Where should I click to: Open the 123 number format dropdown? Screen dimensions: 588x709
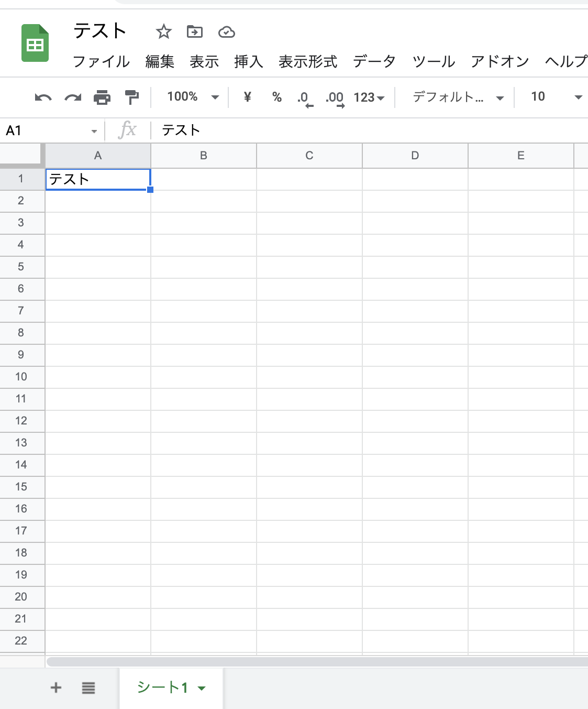click(x=369, y=97)
